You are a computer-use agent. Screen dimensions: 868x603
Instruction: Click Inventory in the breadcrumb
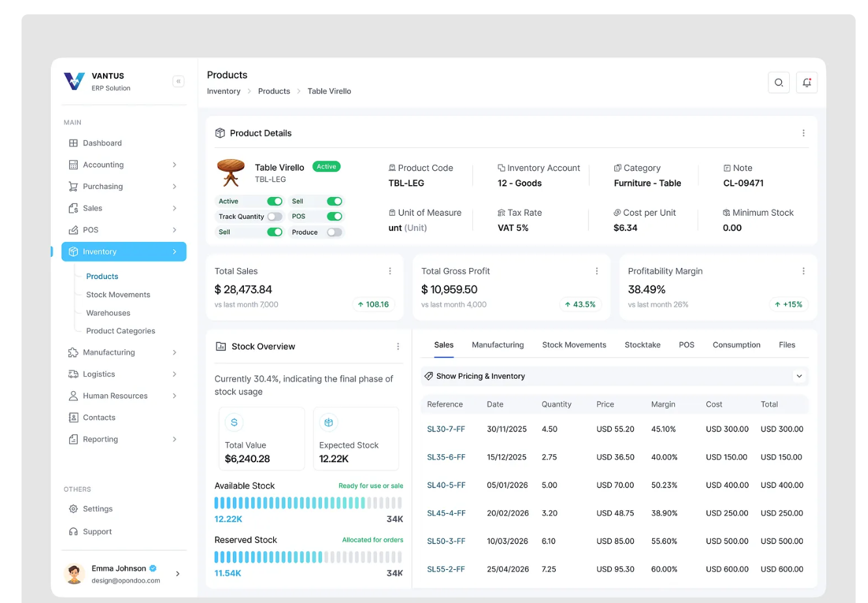coord(224,91)
